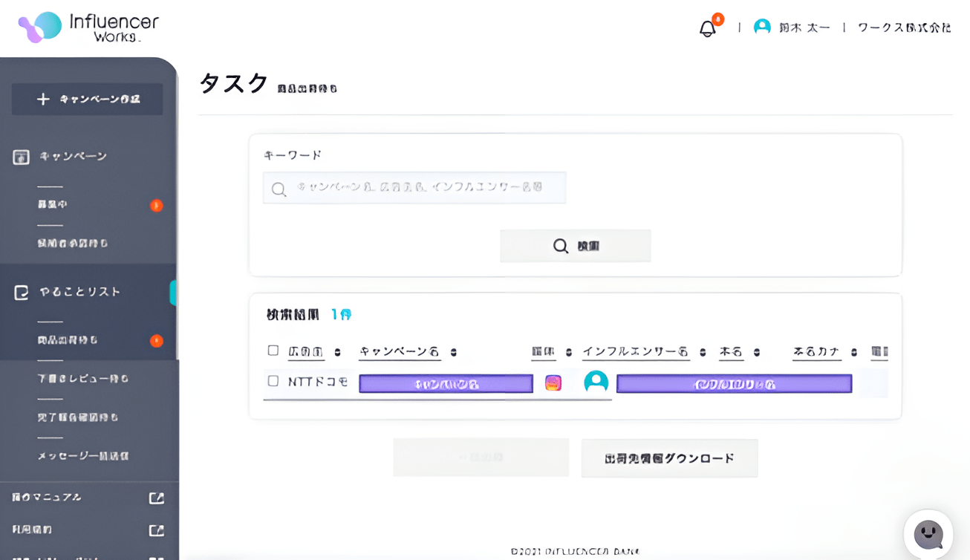Open the chat widget smiley icon
The width and height of the screenshot is (970, 560).
928,534
